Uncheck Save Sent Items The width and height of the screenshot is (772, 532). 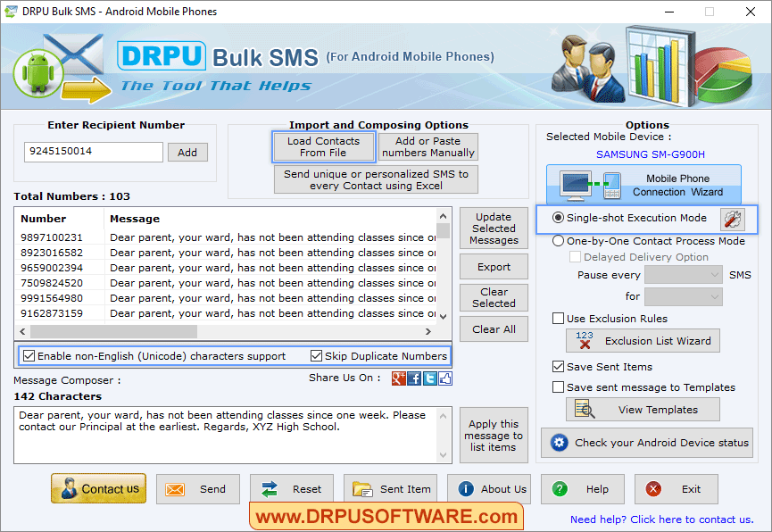[558, 367]
